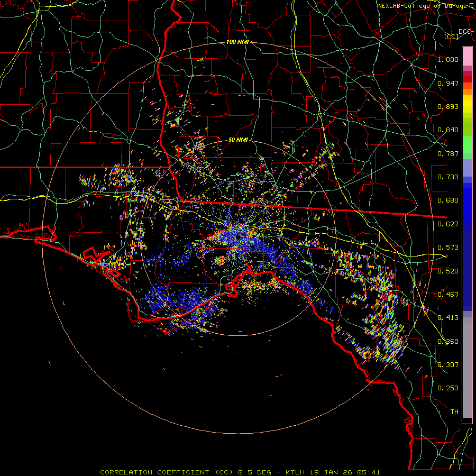Click the TH legend label
This screenshot has width=476, height=476.
pyautogui.click(x=454, y=412)
